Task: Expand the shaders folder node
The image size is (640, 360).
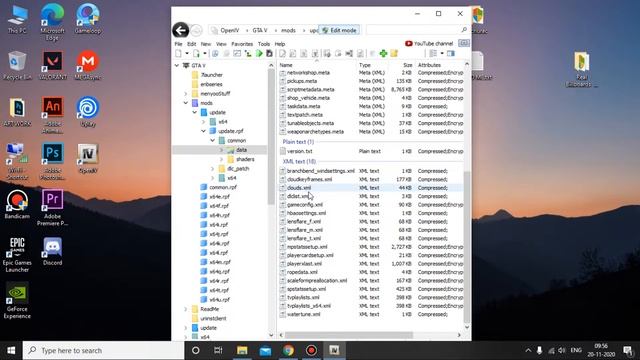Action: (x=222, y=159)
